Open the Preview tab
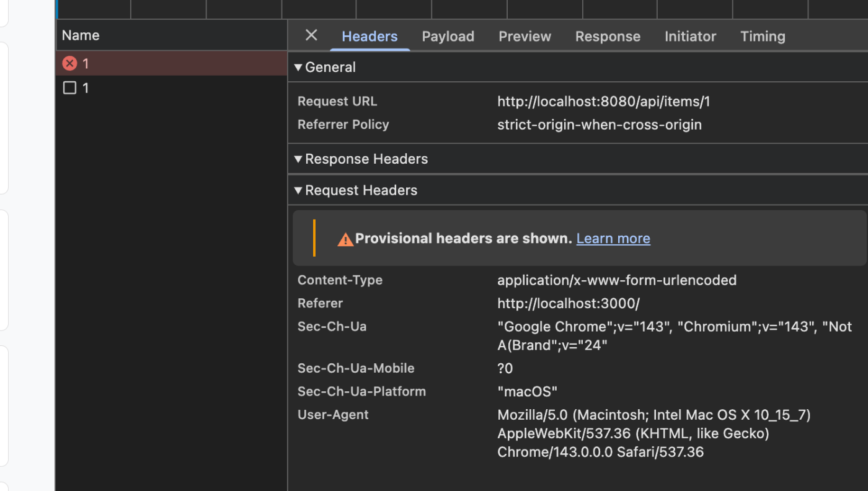Viewport: 868px width, 491px height. pos(525,37)
